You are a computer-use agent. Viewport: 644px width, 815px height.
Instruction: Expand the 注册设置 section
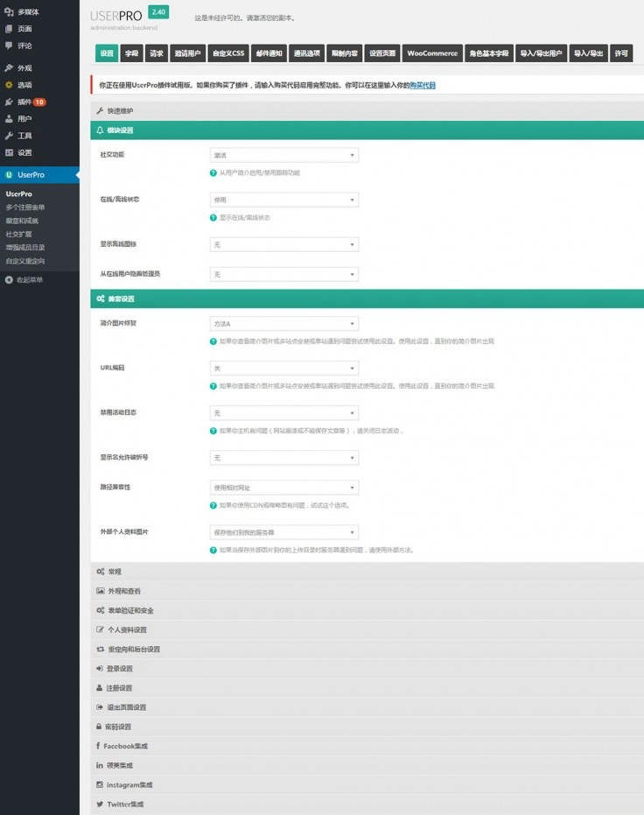[367, 688]
